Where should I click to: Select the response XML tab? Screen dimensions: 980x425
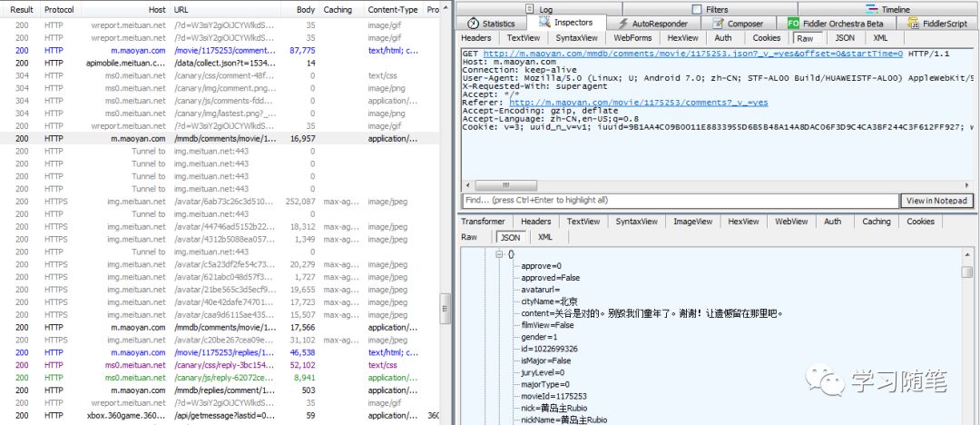click(x=544, y=237)
